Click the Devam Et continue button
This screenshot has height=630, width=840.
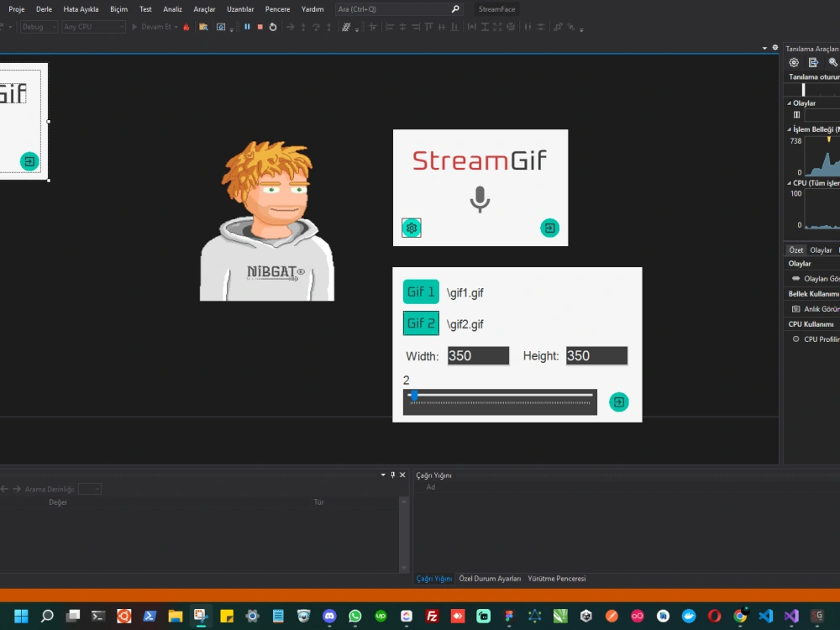[x=155, y=27]
